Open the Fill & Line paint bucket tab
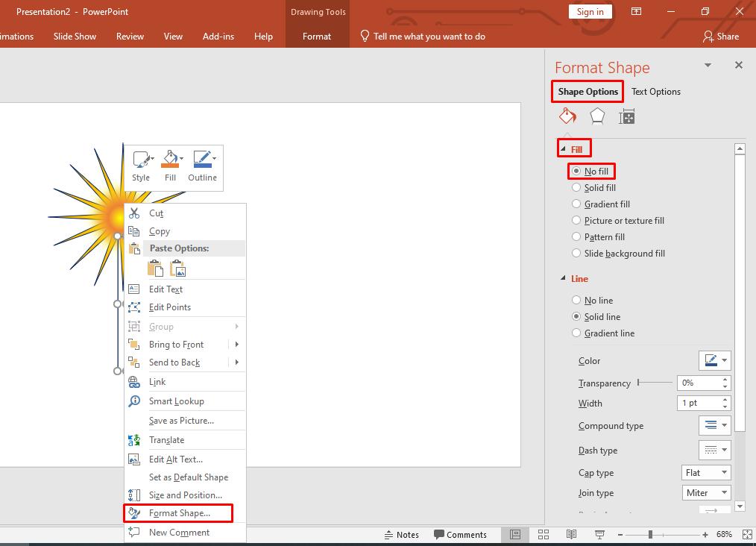This screenshot has height=546, width=756. tap(567, 116)
